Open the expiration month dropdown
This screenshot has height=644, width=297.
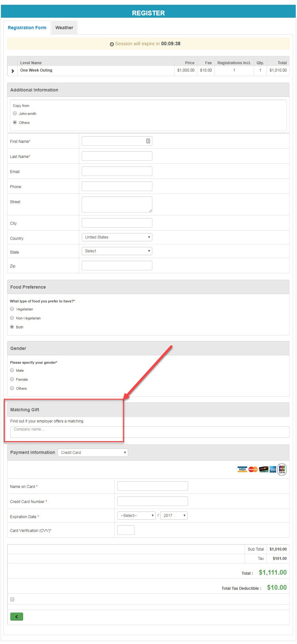[137, 516]
